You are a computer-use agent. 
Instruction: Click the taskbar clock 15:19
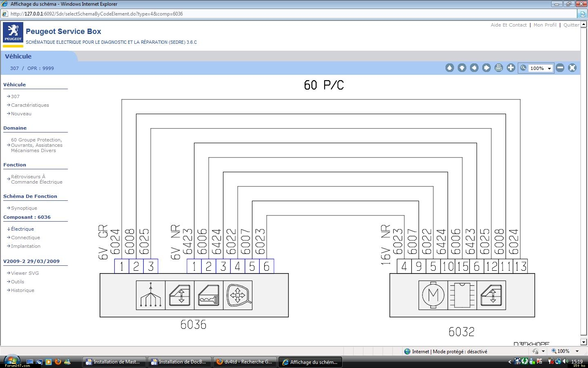pyautogui.click(x=577, y=361)
